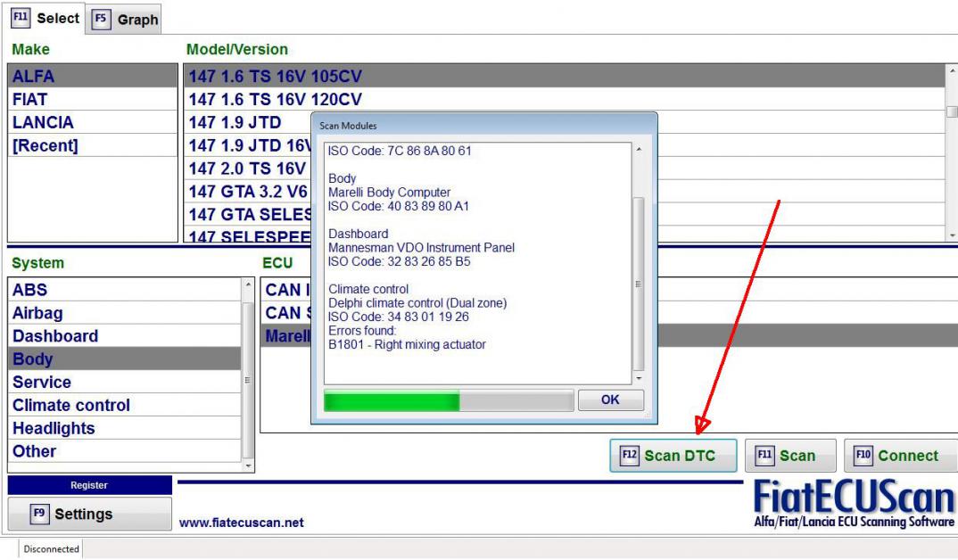Select FIAT in the Make list
This screenshot has width=958, height=560.
[x=93, y=99]
